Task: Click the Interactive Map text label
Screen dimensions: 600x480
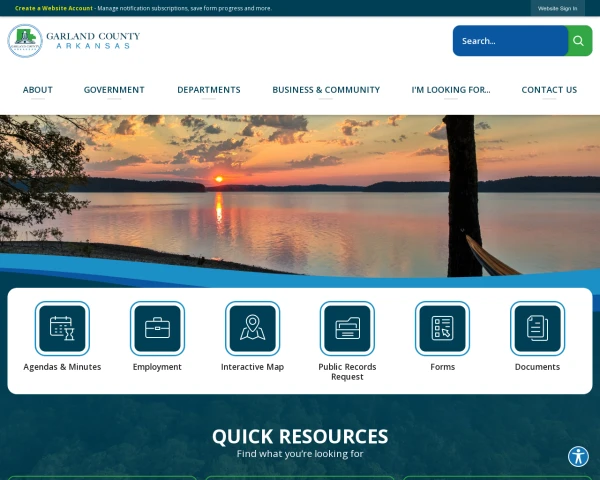Action: click(253, 367)
